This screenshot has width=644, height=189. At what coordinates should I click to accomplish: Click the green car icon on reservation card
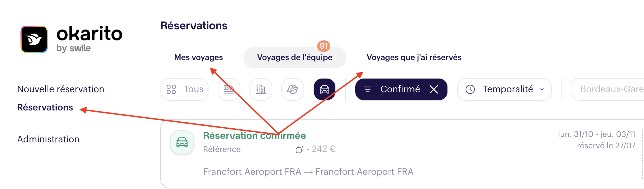182,142
